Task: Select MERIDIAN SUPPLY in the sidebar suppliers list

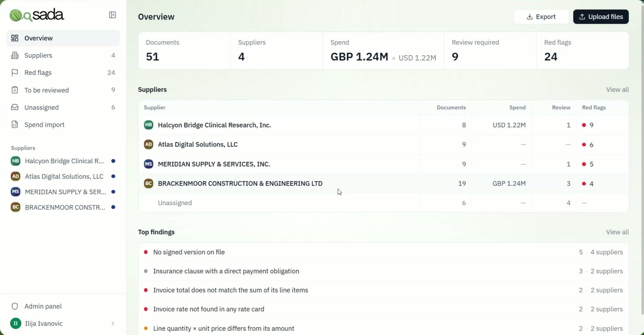Action: coord(63,192)
